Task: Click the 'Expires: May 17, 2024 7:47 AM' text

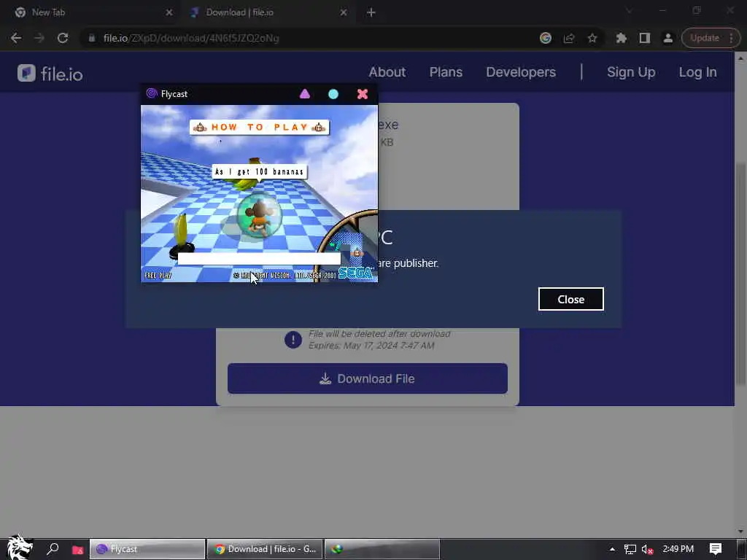Action: coord(371,346)
